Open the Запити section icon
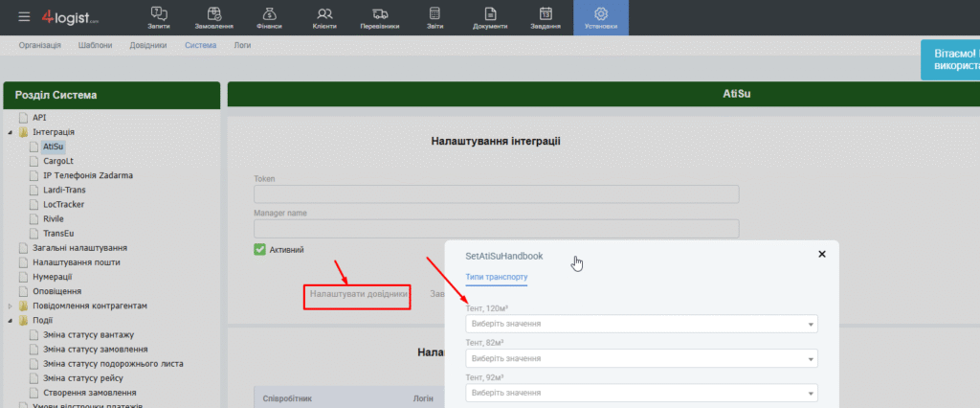Screen dimensions: 980x408 pyautogui.click(x=159, y=17)
